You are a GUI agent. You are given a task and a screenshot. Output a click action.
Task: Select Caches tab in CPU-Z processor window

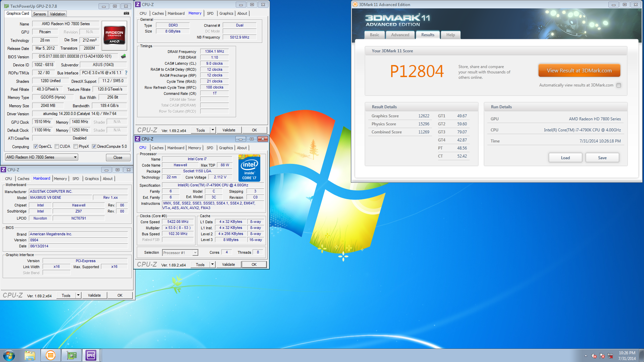(158, 148)
